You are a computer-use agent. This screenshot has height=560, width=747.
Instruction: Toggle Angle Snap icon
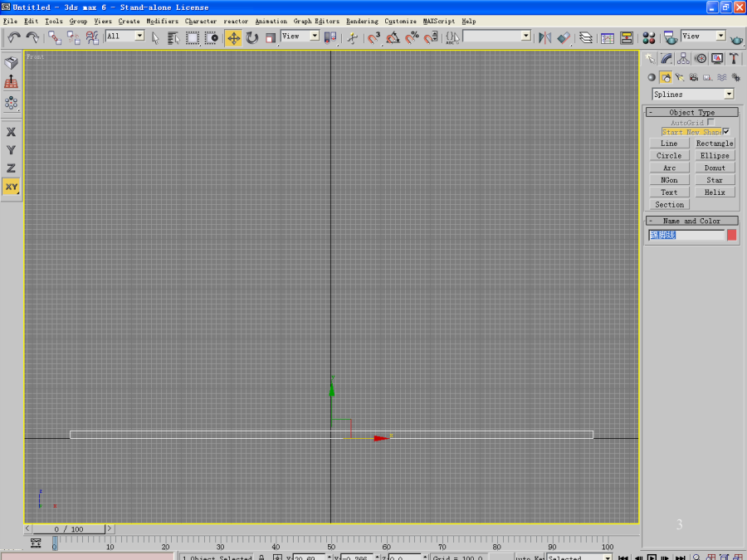pyautogui.click(x=393, y=37)
